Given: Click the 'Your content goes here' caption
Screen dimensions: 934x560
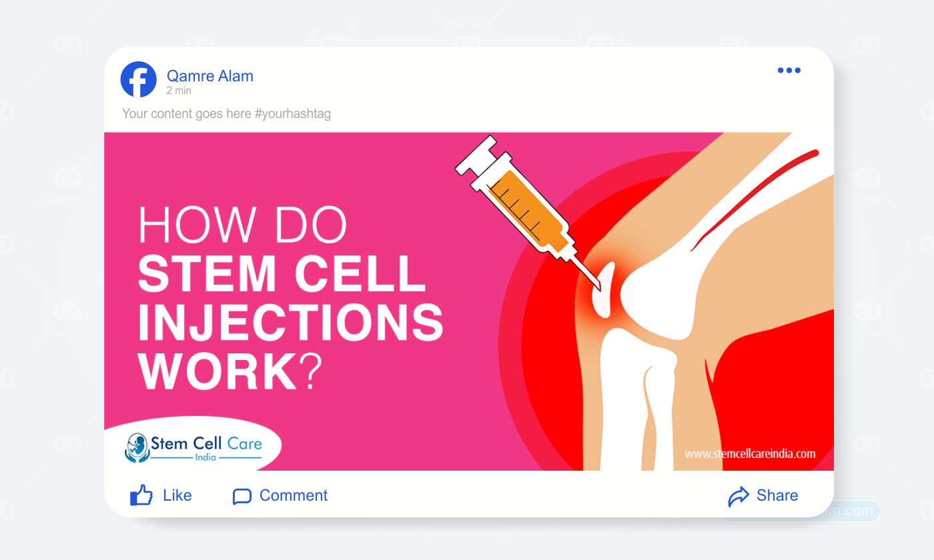Looking at the screenshot, I should click(187, 114).
